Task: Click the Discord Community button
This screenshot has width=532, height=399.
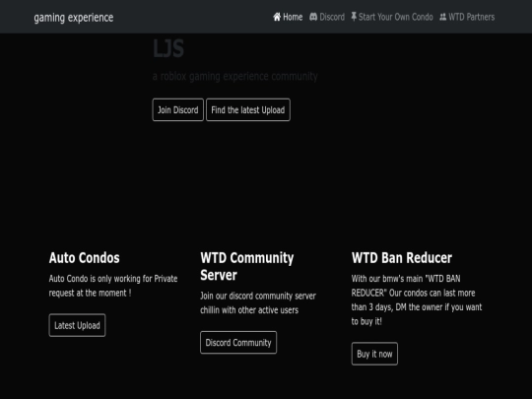Action: click(238, 343)
